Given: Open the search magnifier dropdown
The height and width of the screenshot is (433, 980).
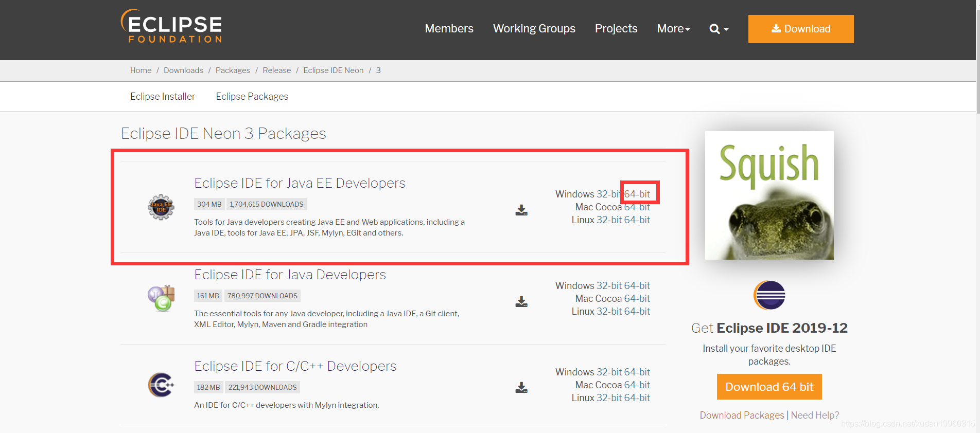Looking at the screenshot, I should (x=719, y=29).
